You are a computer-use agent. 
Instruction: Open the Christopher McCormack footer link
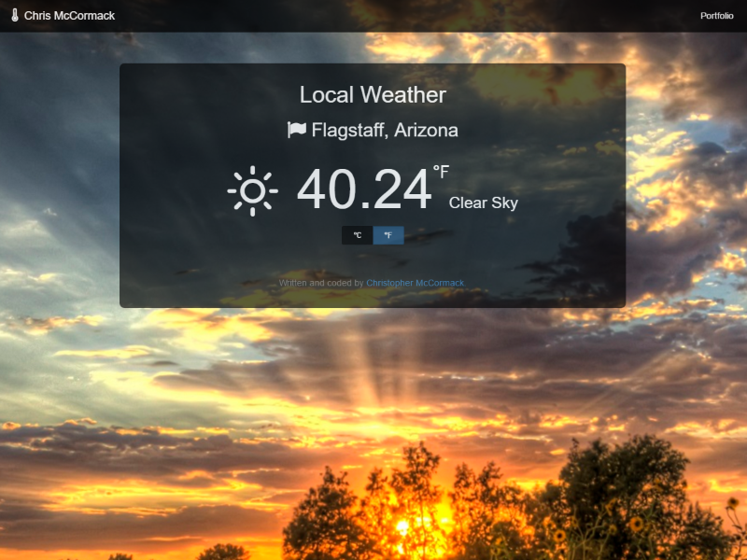415,283
